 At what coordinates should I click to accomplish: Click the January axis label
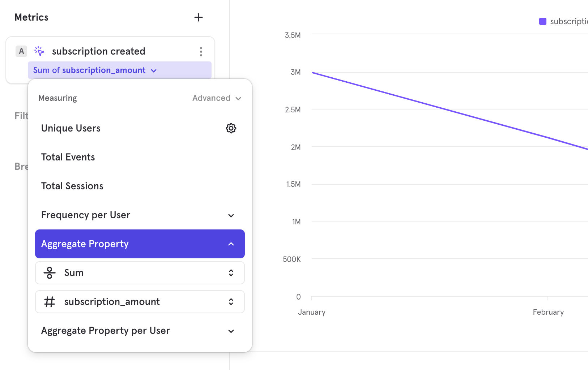coord(312,312)
